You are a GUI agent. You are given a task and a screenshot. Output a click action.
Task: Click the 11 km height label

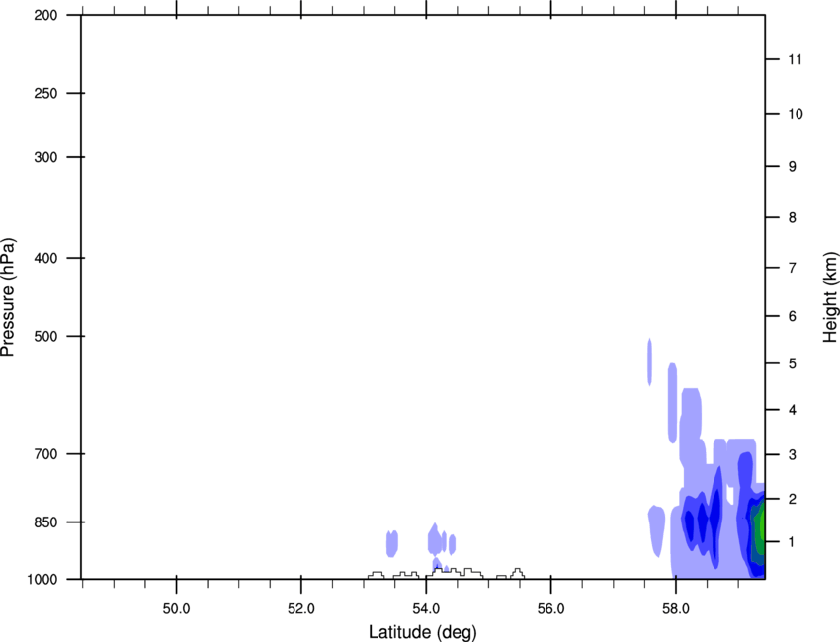pos(795,59)
